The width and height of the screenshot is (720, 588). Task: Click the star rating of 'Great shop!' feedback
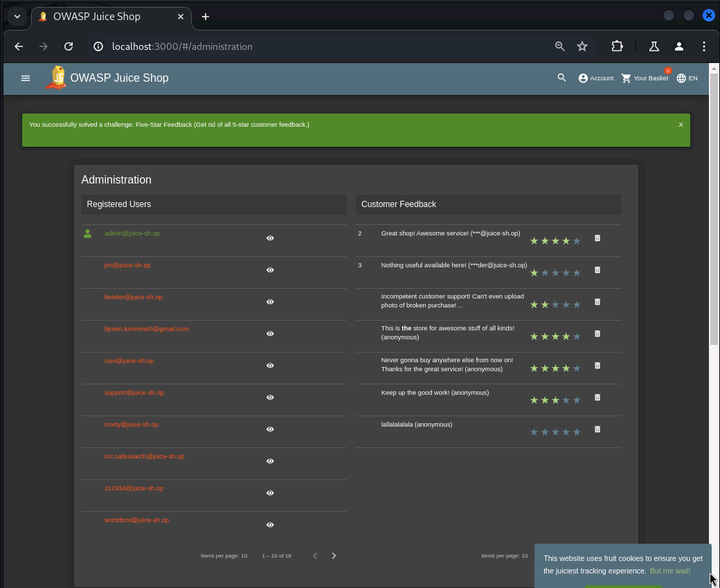coord(555,241)
